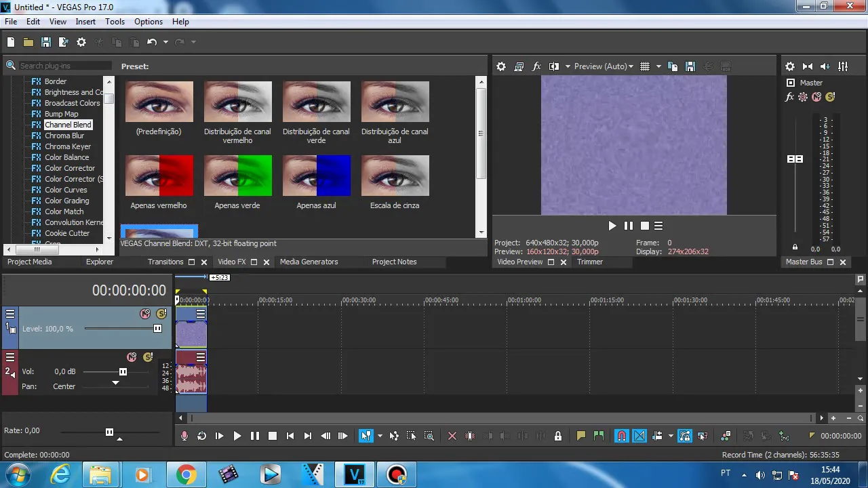
Task: Insert a region with green flag icon
Action: pos(599,436)
